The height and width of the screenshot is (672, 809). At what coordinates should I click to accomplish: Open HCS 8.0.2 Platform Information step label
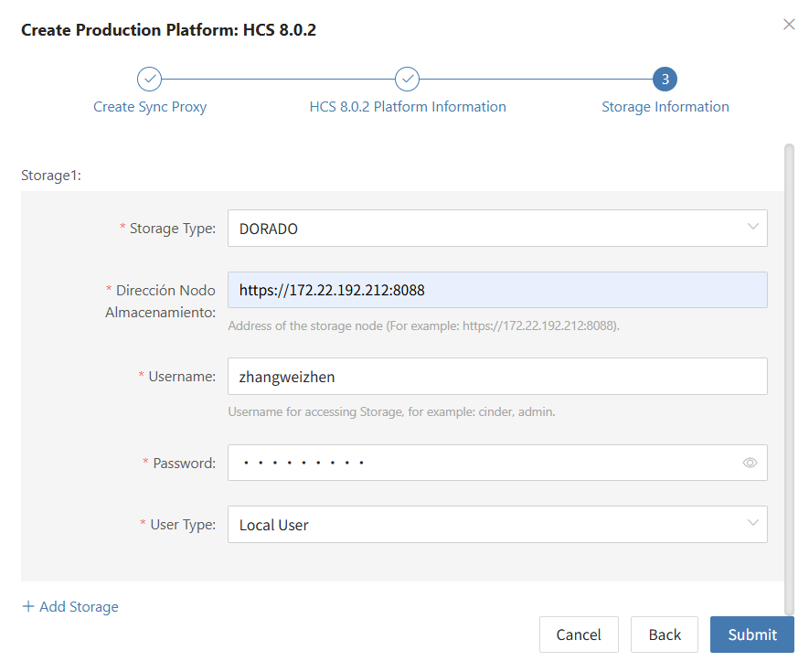pyautogui.click(x=408, y=107)
